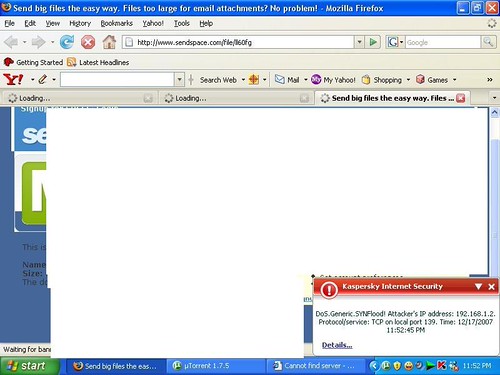Click the Kaspersky alert exclamation icon
The image size is (500, 375).
point(329,290)
